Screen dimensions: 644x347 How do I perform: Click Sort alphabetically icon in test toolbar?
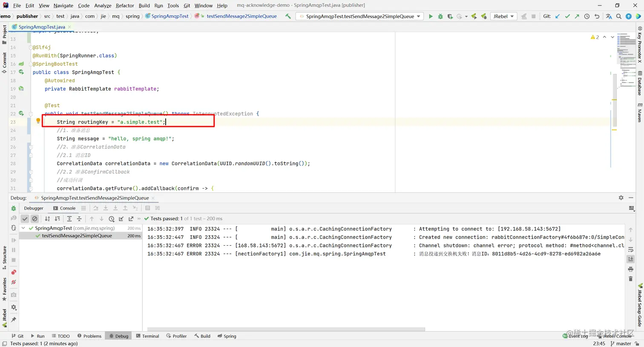47,218
